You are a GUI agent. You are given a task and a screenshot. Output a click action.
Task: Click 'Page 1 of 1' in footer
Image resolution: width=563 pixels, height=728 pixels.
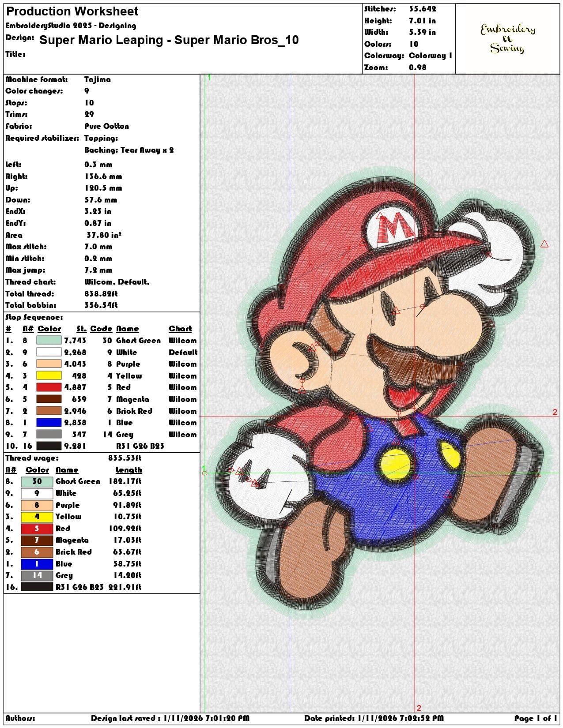536,718
